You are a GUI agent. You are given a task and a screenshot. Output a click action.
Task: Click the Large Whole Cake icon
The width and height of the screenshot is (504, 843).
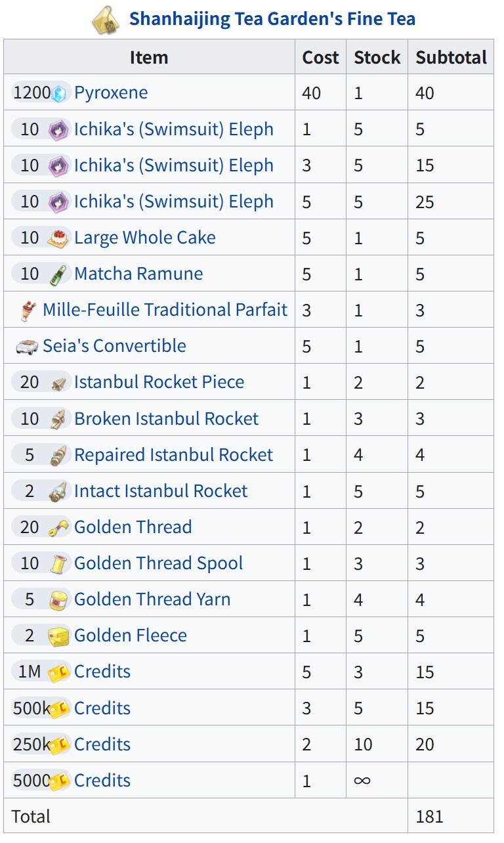point(58,238)
